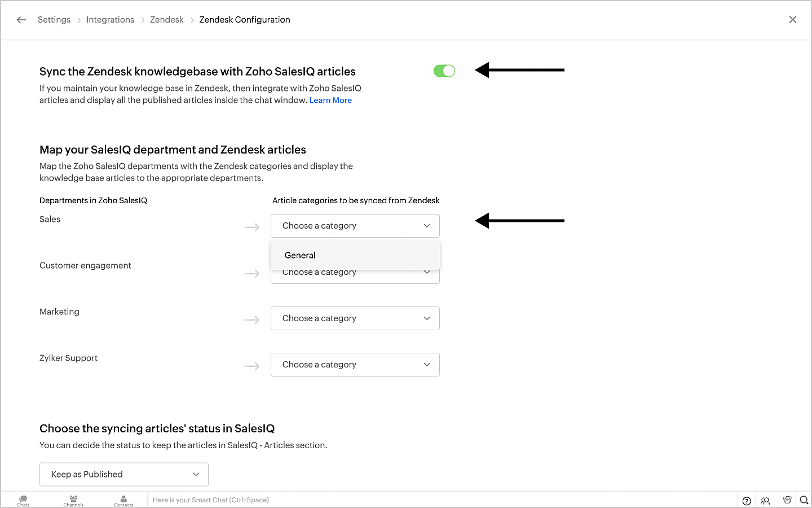This screenshot has height=508, width=812.
Task: Go to Settings in the breadcrumb
Action: [x=54, y=20]
